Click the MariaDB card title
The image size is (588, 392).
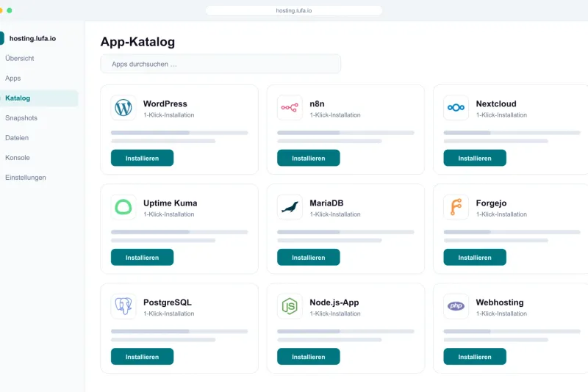click(x=326, y=203)
